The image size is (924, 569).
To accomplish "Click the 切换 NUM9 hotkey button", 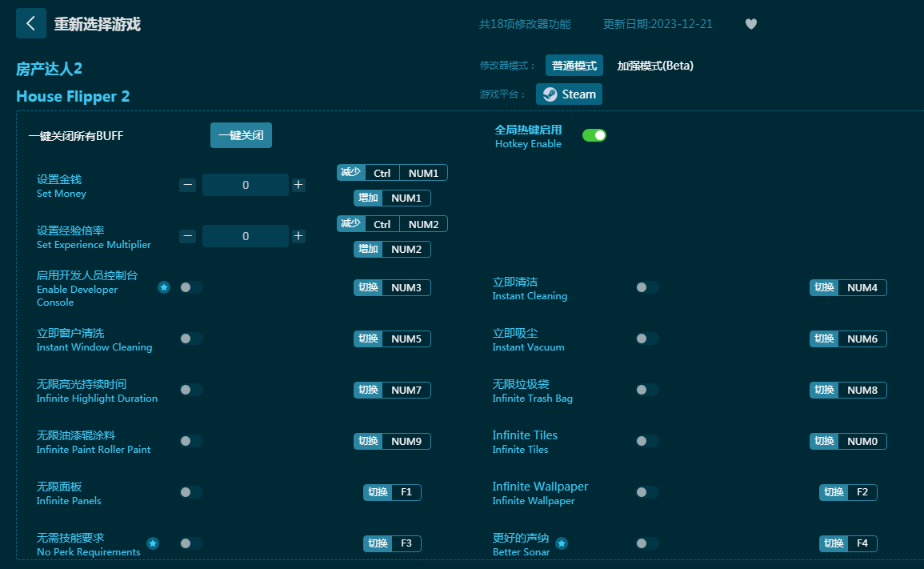I will pos(392,442).
